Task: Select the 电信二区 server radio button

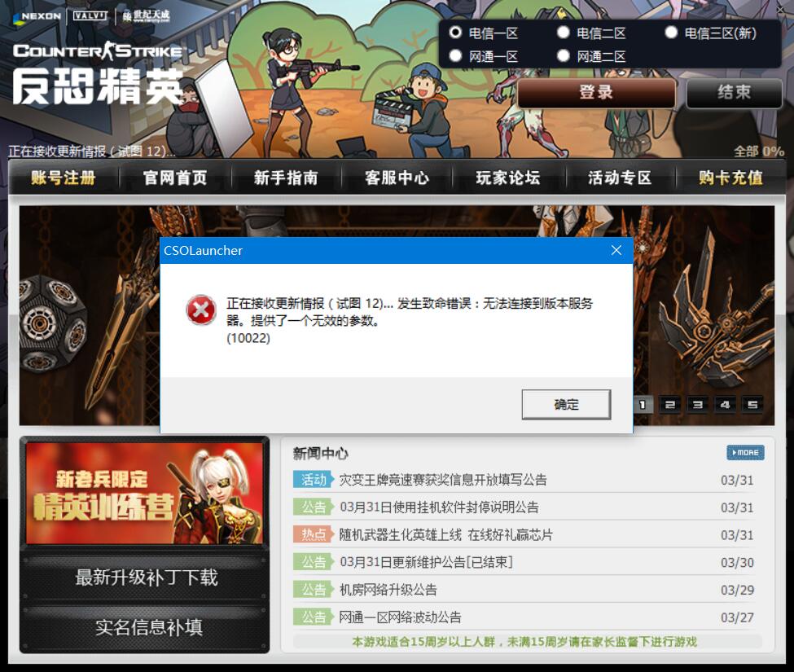Action: click(x=563, y=33)
